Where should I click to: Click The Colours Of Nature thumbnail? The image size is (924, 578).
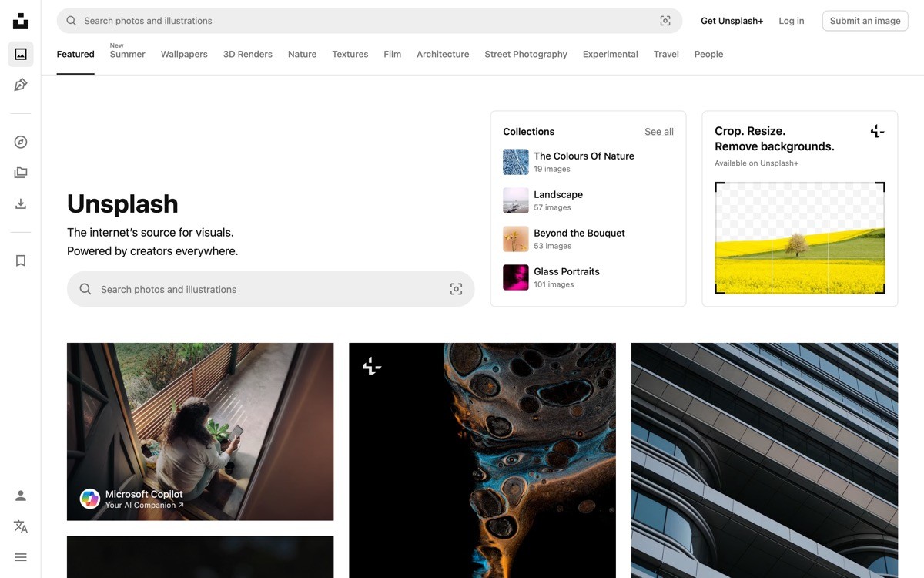(516, 162)
